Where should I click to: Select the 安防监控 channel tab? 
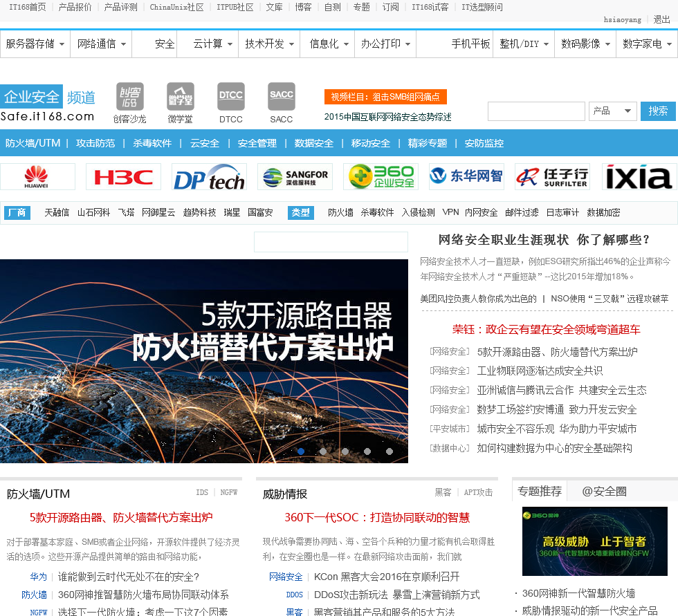tap(484, 143)
